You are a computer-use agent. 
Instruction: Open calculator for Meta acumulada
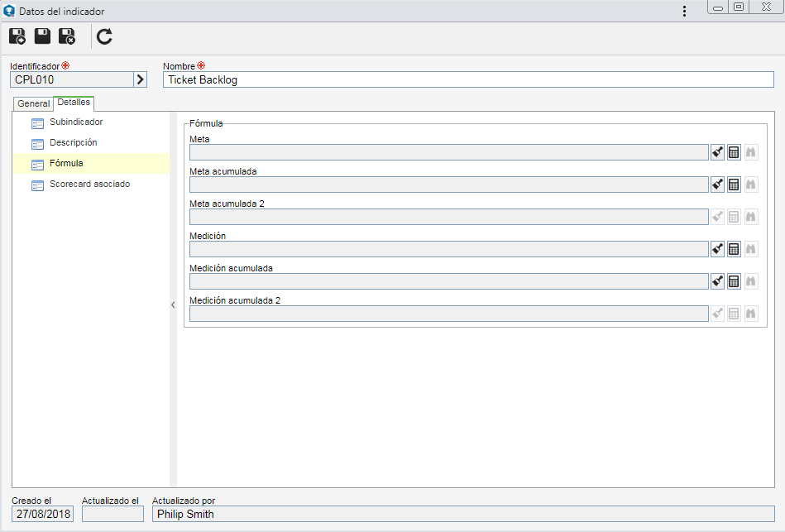[x=734, y=185]
